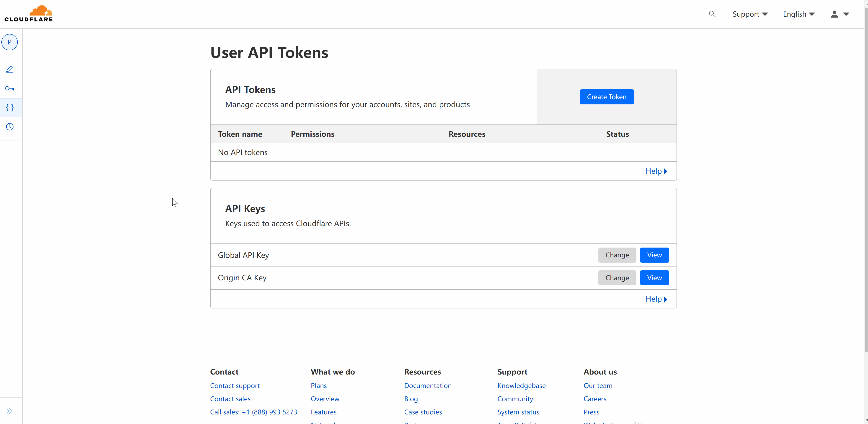Expand Help under API Keys section

pyautogui.click(x=656, y=299)
